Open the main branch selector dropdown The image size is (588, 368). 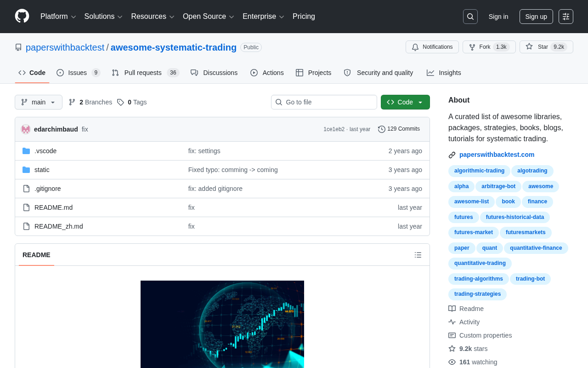pos(39,102)
